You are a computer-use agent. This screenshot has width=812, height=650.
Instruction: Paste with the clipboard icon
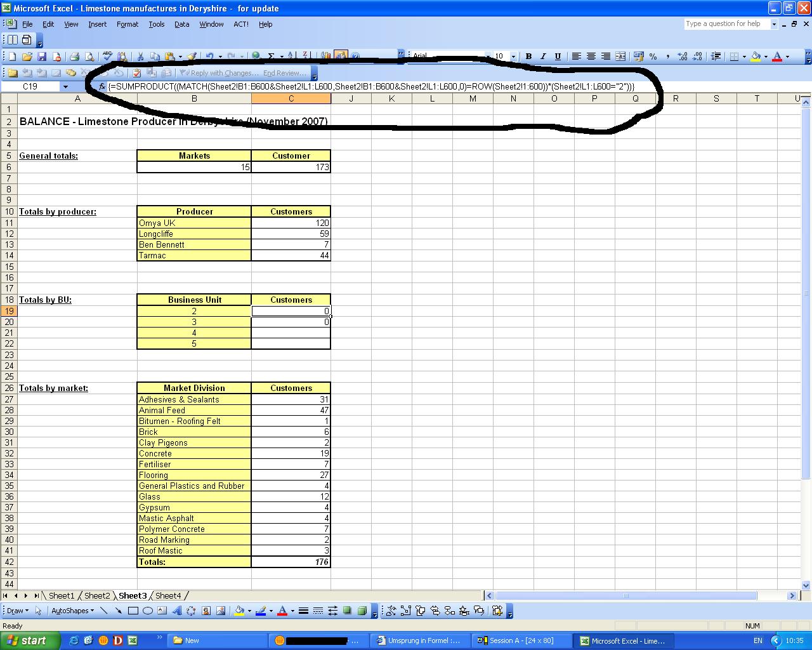click(169, 56)
